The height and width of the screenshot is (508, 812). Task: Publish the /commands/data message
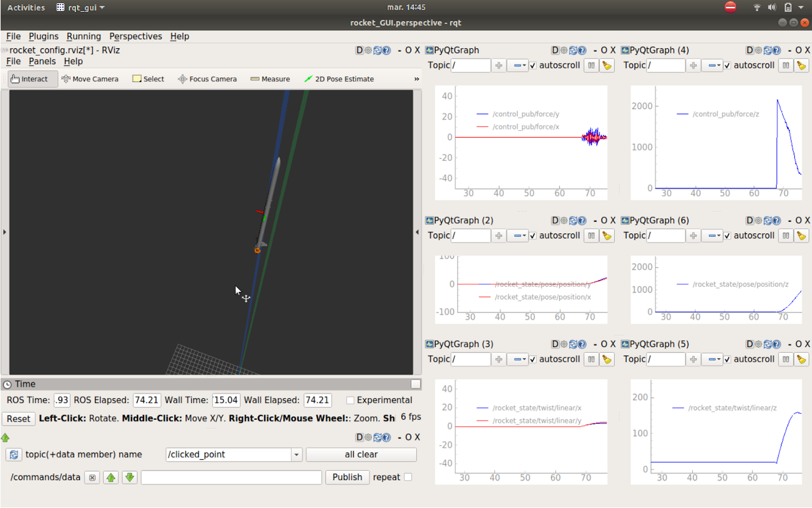point(347,477)
